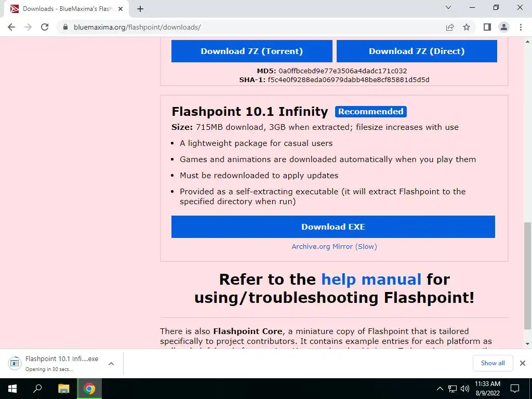Screen dimensions: 532x399
Task: Expand download item options chevron
Action: [111, 363]
